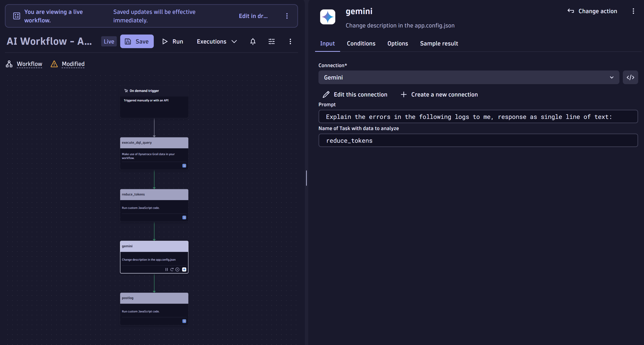Pause the gemini task execution

click(x=166, y=269)
